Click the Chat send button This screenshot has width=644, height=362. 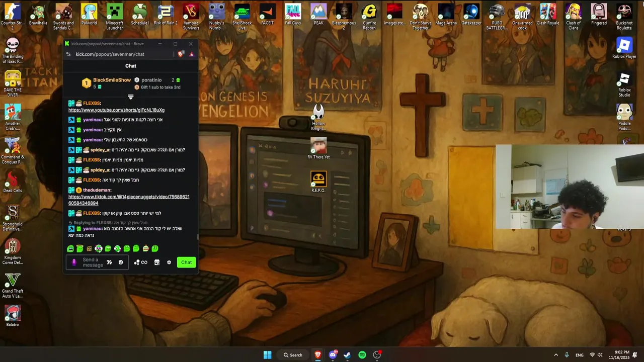tap(186, 262)
